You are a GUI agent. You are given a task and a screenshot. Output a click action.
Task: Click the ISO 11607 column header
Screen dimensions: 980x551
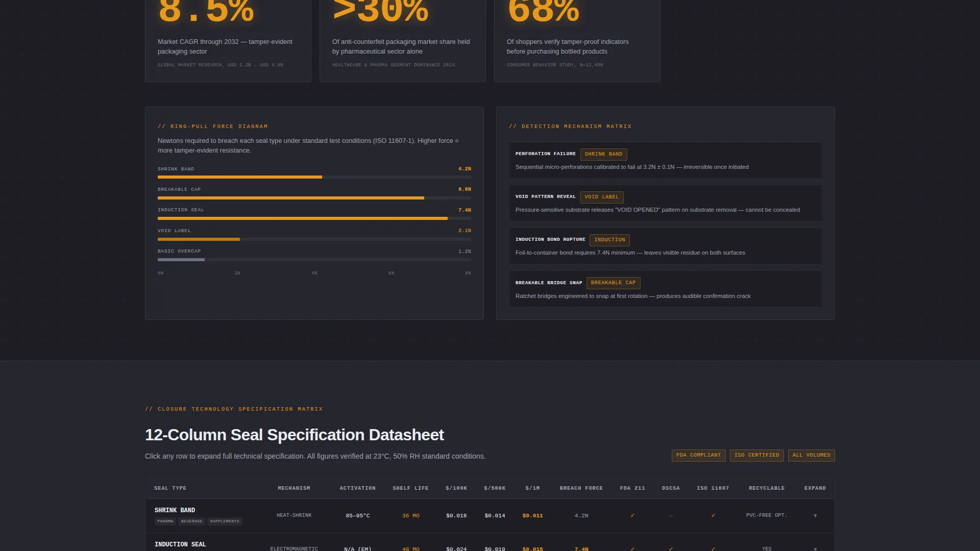tap(713, 488)
